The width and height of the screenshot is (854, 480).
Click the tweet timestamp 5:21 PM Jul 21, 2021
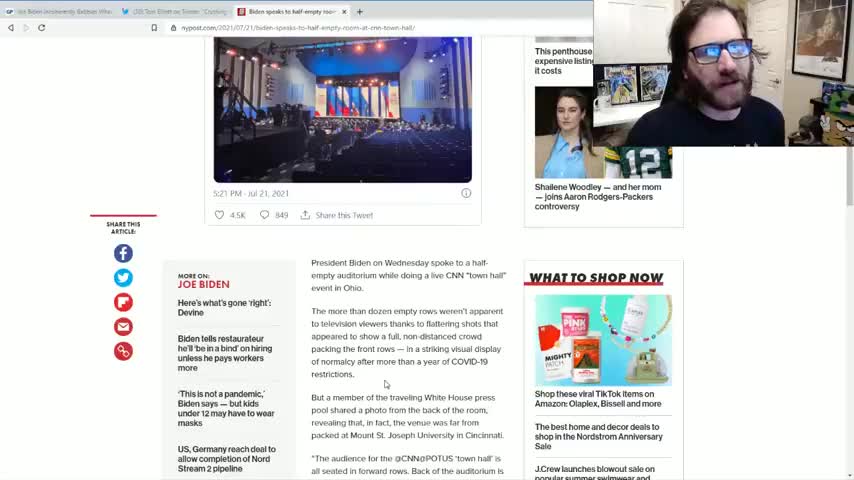point(251,193)
